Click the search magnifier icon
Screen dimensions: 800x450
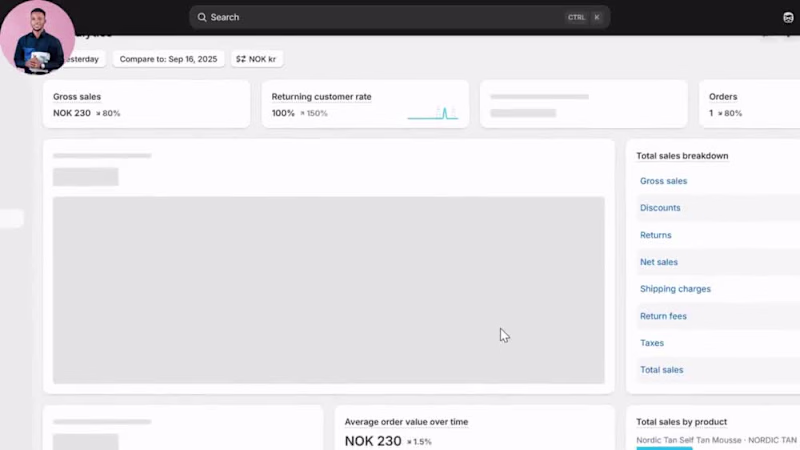202,17
